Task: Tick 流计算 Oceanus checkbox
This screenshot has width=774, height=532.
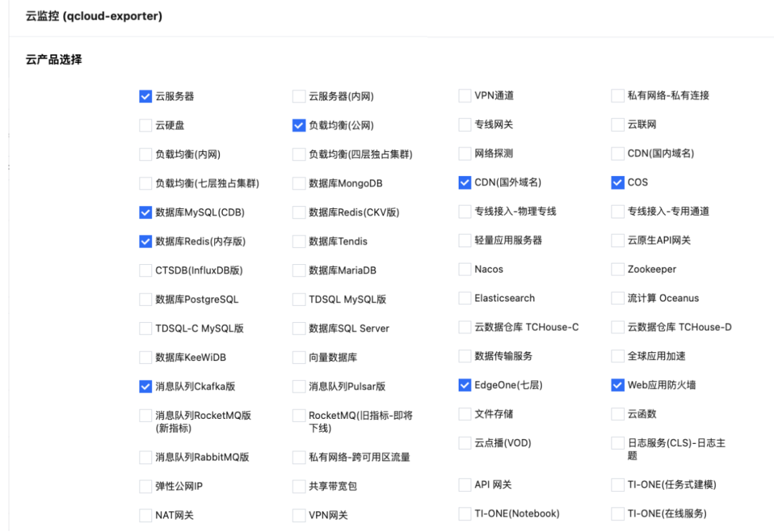Action: 618,299
